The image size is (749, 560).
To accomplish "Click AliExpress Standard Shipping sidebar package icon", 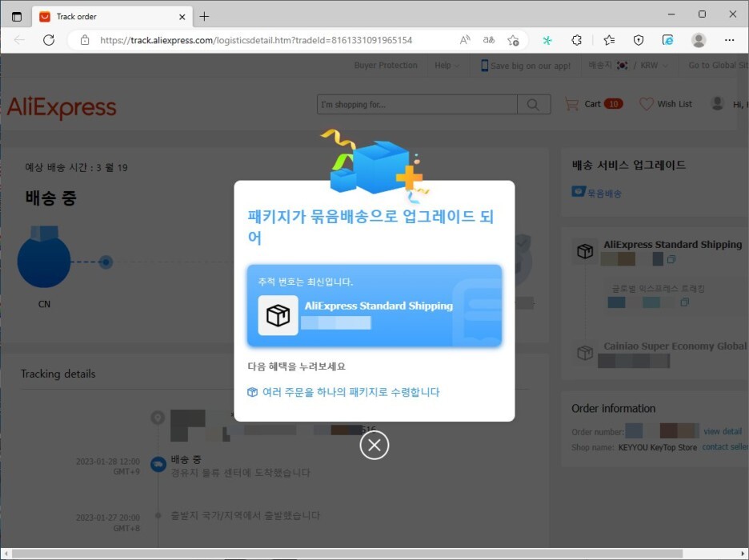I will click(585, 250).
